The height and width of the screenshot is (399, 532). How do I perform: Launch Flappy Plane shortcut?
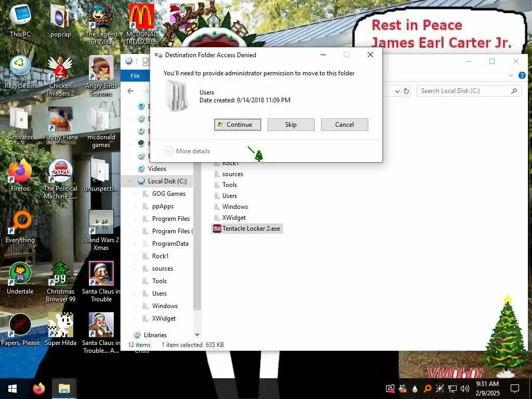[x=60, y=124]
